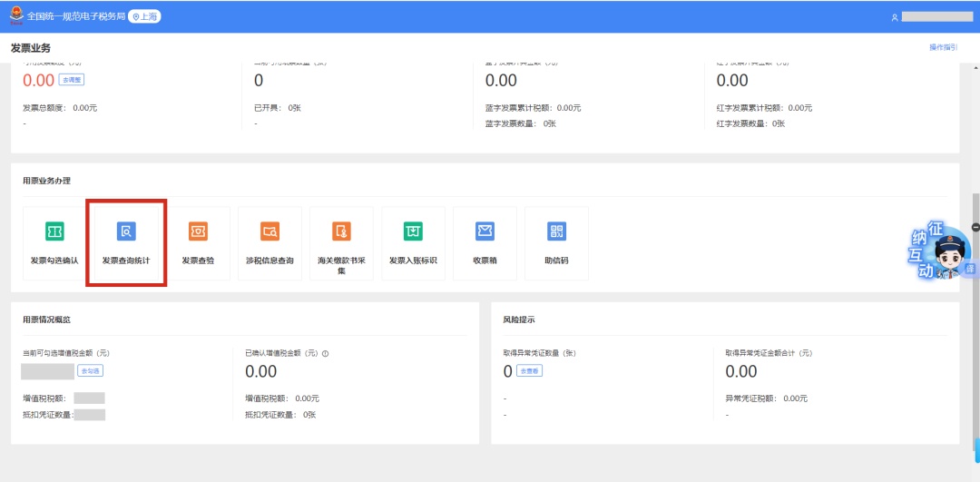Open 发票查询统计 module
The width and height of the screenshot is (980, 482).
[126, 232]
